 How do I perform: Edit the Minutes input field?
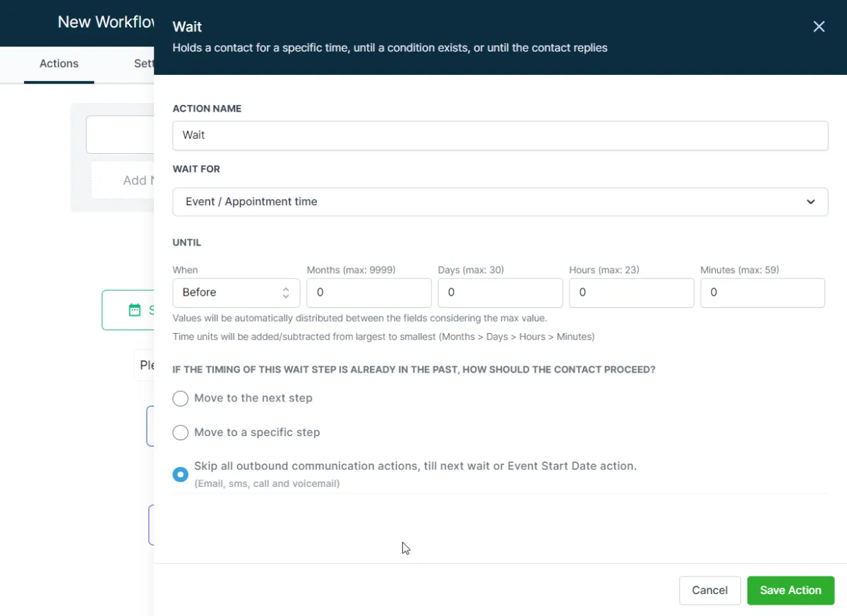coord(762,293)
